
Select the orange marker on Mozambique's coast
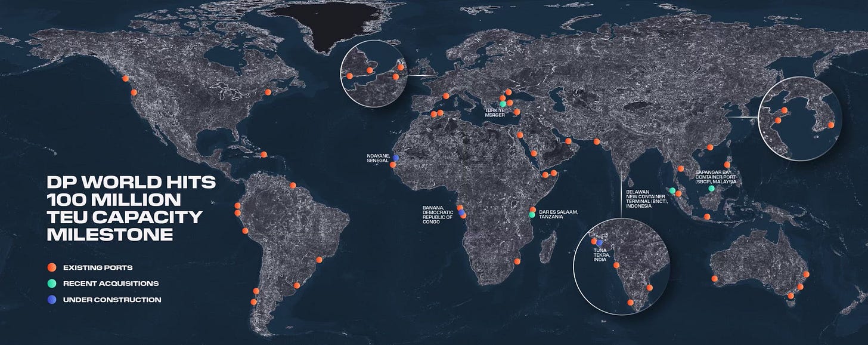click(516, 261)
